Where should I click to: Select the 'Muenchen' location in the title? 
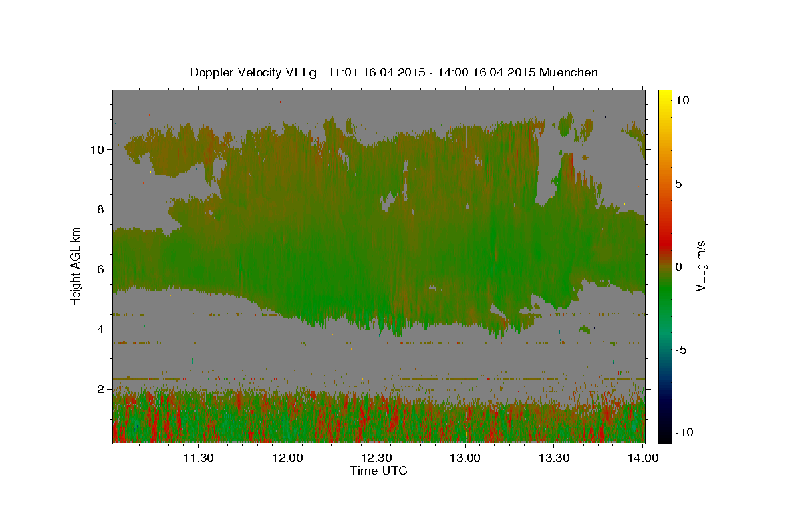pos(569,72)
